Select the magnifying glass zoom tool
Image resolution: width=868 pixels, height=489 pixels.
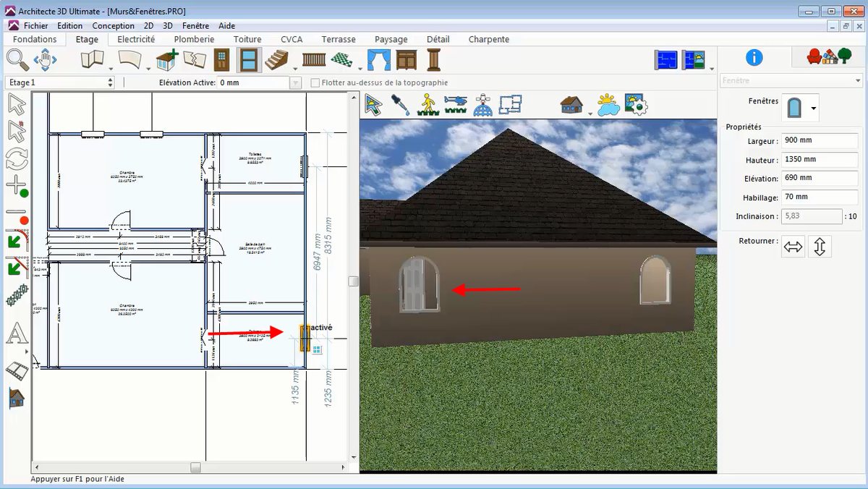click(17, 60)
